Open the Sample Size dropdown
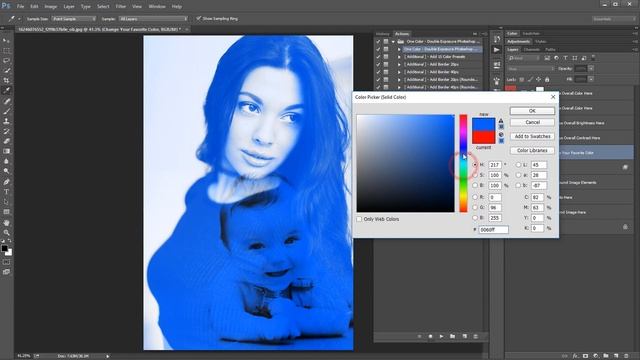Image resolution: width=640 pixels, height=360 pixels. coord(74,19)
